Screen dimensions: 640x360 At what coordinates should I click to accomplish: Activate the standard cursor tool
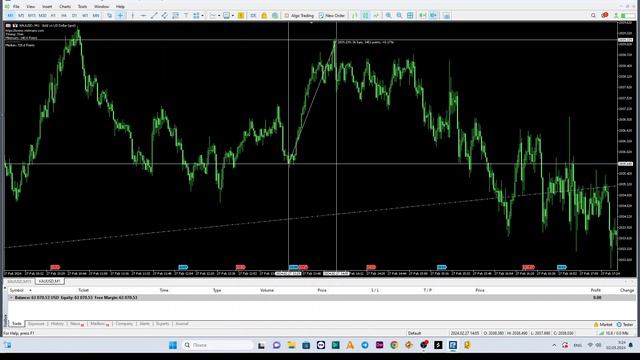click(109, 16)
